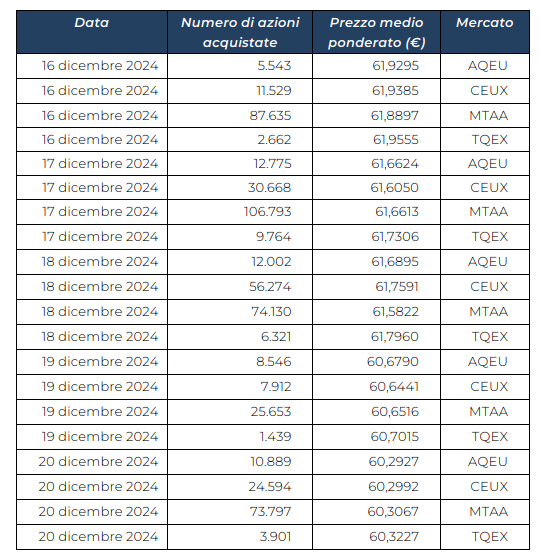Viewport: 540px width, 558px height.
Task: Click the Prezzo medio ponderato header
Action: [377, 32]
